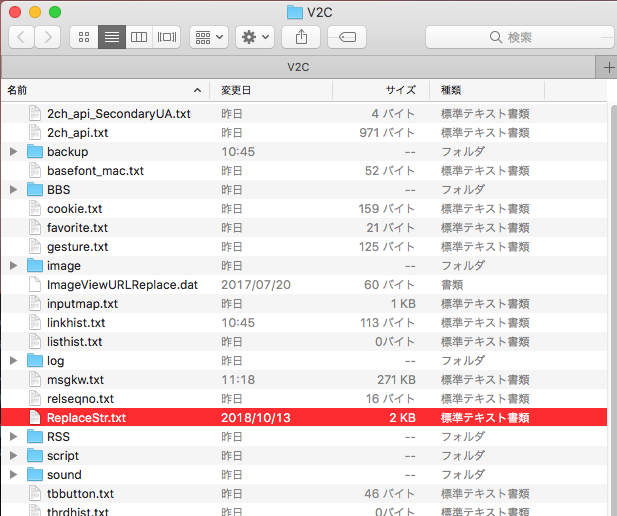617x516 pixels.
Task: Go forward with the right chevron button
Action: click(48, 37)
